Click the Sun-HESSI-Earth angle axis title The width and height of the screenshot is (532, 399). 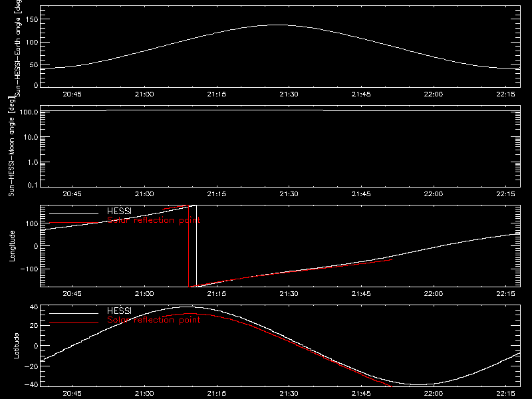pyautogui.click(x=18, y=48)
